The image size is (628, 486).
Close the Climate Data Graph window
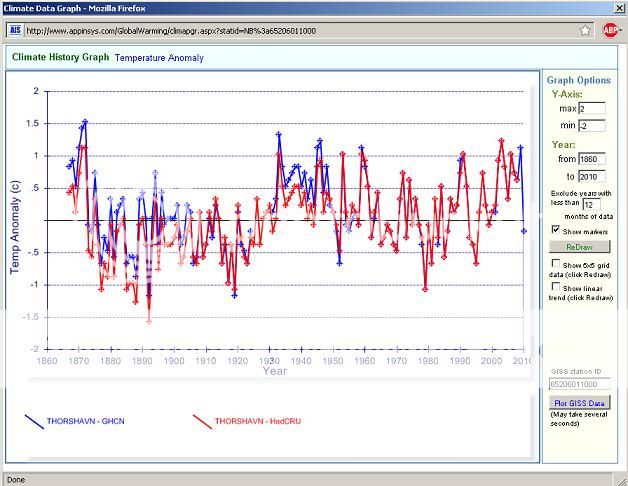(617, 8)
